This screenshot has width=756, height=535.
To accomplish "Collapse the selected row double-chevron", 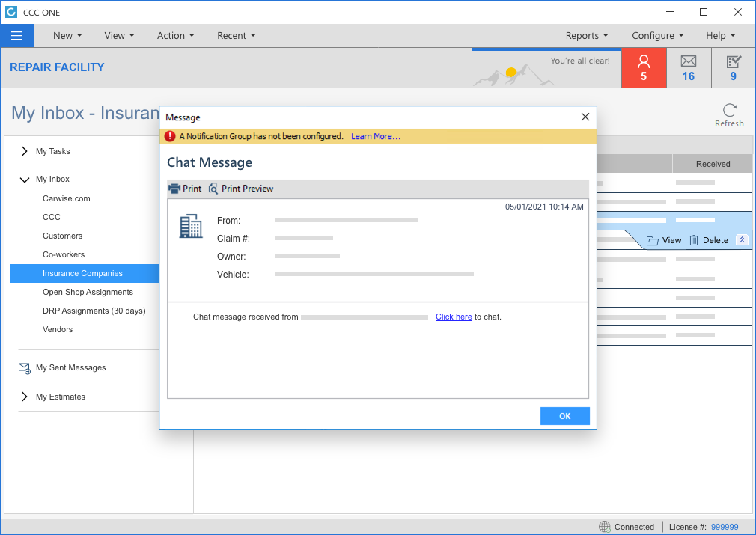I will 742,240.
